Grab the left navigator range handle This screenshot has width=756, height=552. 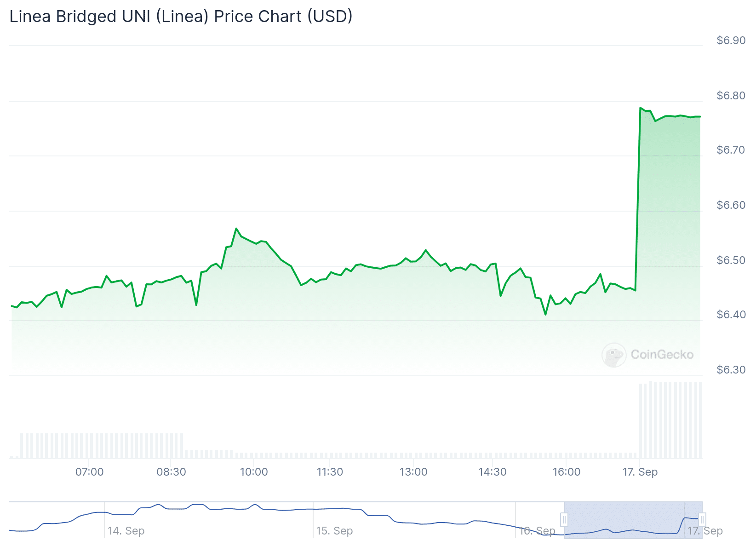(x=564, y=520)
